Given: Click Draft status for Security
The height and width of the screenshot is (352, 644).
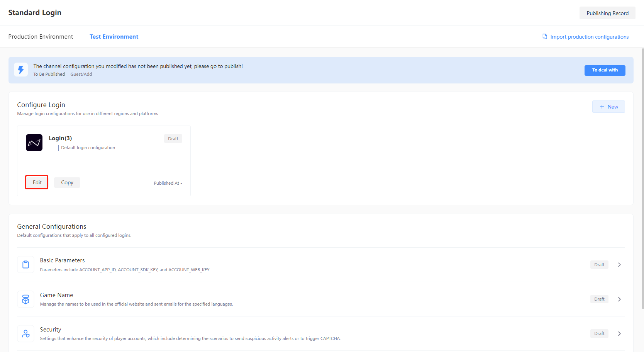Looking at the screenshot, I should click(599, 333).
